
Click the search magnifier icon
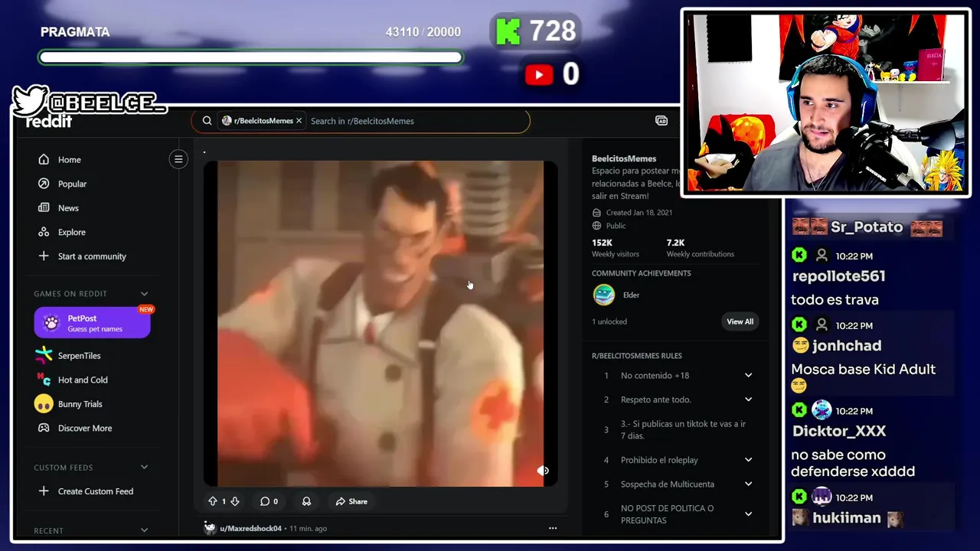pyautogui.click(x=207, y=121)
